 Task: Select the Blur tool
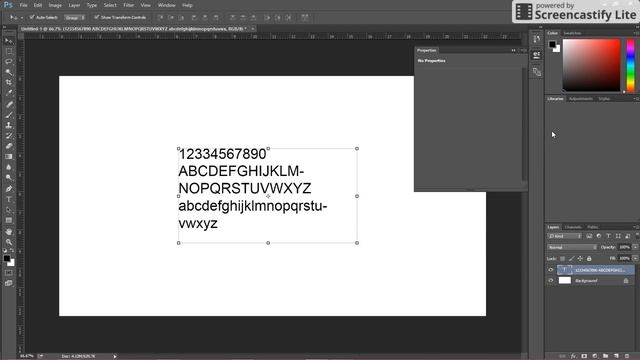(9, 167)
